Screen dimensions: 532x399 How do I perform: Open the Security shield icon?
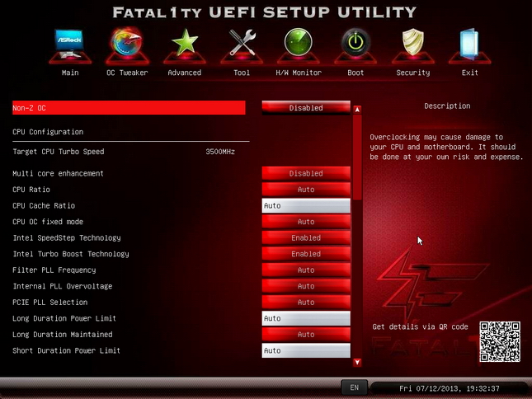pos(413,42)
